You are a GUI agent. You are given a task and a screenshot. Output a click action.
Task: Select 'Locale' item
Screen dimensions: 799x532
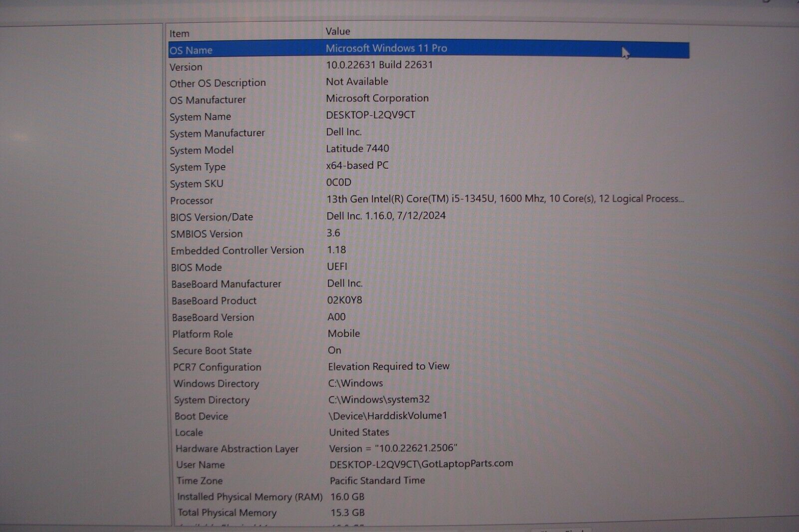189,433
